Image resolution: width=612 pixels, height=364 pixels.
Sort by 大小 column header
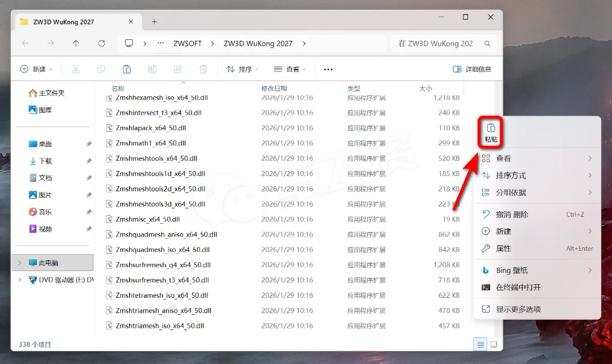[x=426, y=88]
